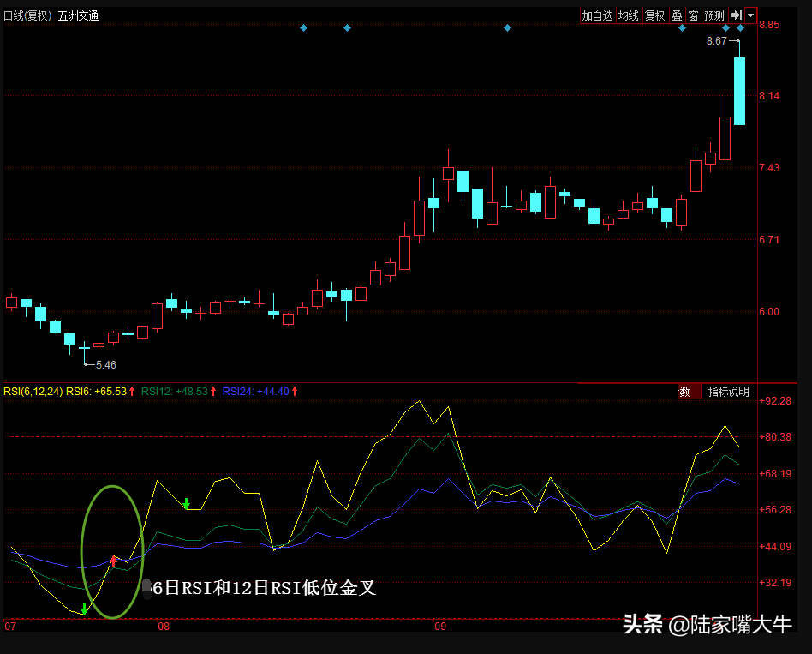Click the +92.28 RSI axis label
Viewport: 812px width, 654px height.
775,400
